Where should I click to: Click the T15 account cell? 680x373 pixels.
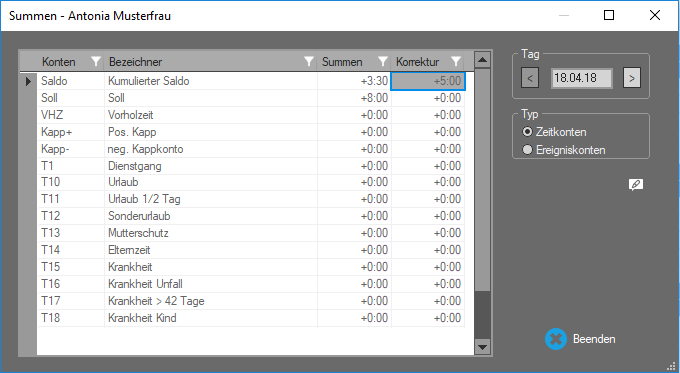coord(71,267)
